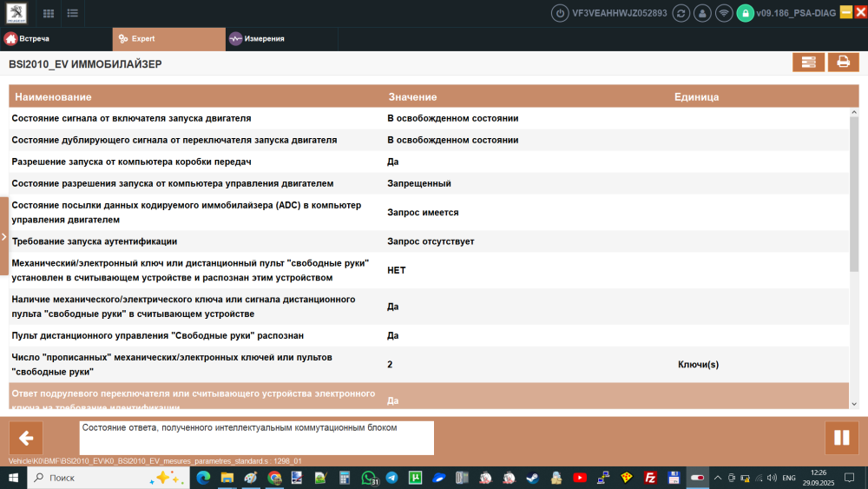Select row Состояние посылки данных кодируемого иммобилайзера

tap(429, 212)
